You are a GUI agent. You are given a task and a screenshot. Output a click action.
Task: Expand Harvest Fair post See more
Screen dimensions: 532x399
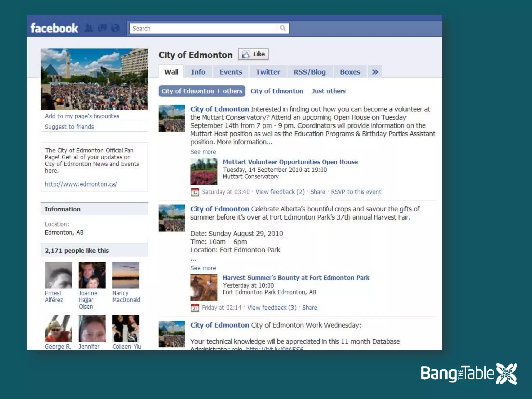pos(203,268)
